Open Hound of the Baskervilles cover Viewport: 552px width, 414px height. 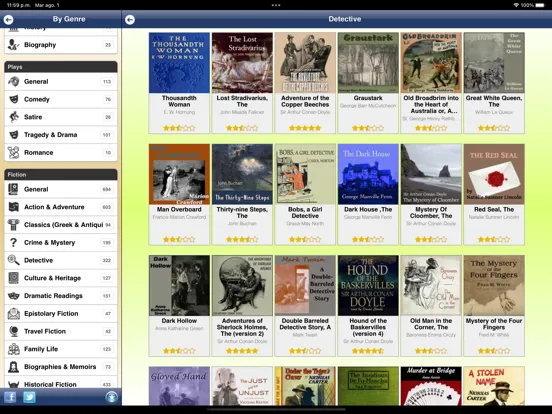pos(368,286)
